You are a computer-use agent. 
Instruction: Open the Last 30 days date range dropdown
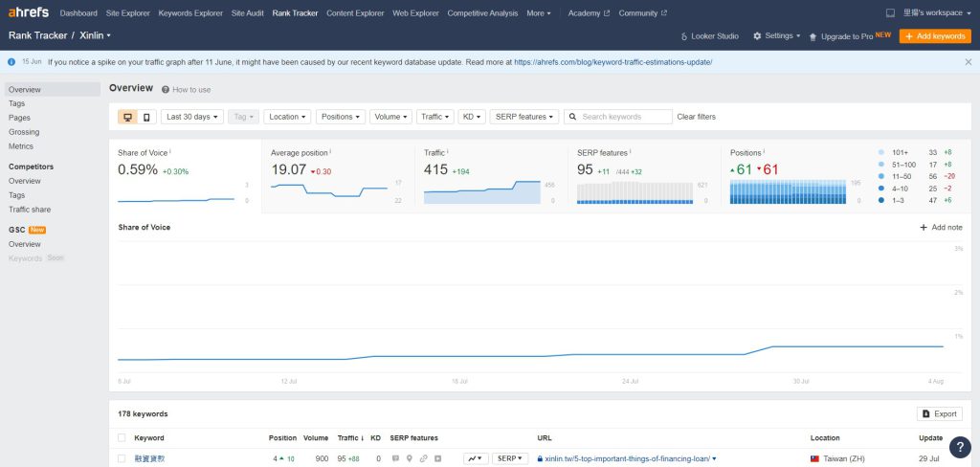(192, 117)
